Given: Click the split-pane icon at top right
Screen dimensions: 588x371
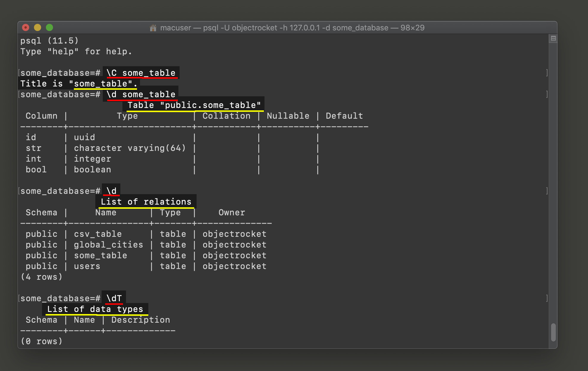Looking at the screenshot, I should coord(553,38).
